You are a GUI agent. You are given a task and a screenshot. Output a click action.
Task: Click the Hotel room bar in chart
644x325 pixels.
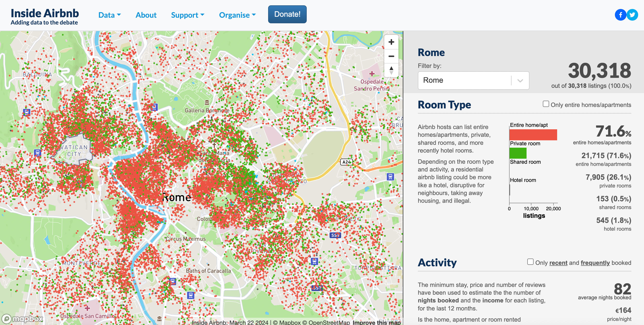pyautogui.click(x=510, y=190)
